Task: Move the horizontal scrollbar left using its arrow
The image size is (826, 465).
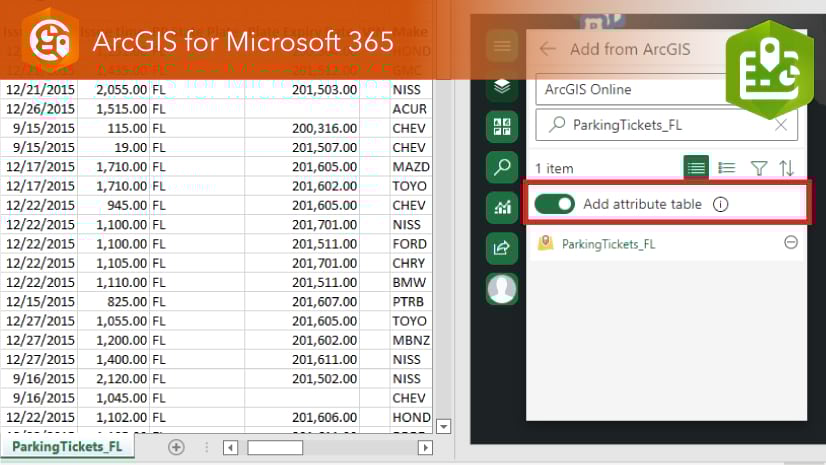Action: (230, 448)
